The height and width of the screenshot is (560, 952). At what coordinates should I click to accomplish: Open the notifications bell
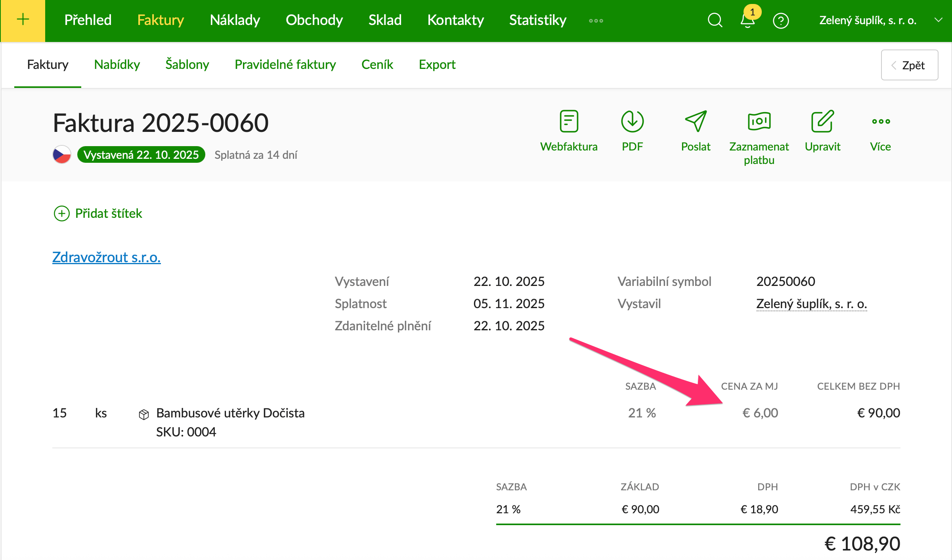pyautogui.click(x=747, y=20)
